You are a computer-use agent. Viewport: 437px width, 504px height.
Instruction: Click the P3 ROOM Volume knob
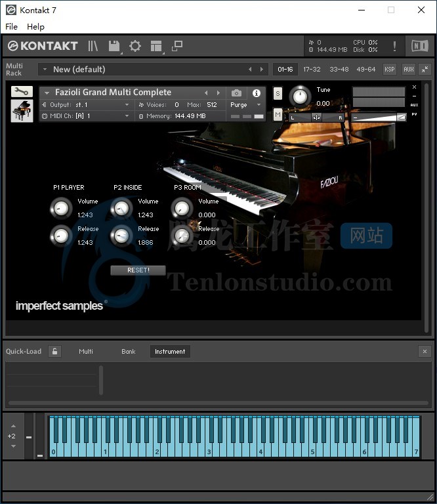click(182, 208)
